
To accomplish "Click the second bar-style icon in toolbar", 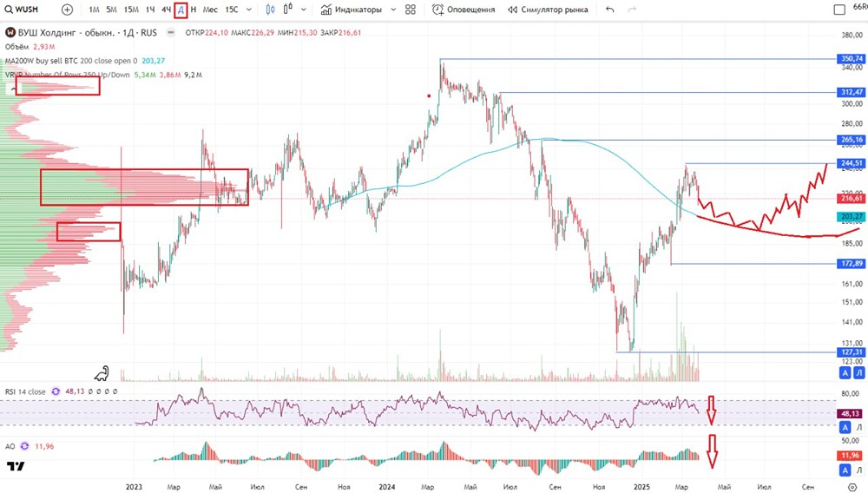I will tap(288, 10).
